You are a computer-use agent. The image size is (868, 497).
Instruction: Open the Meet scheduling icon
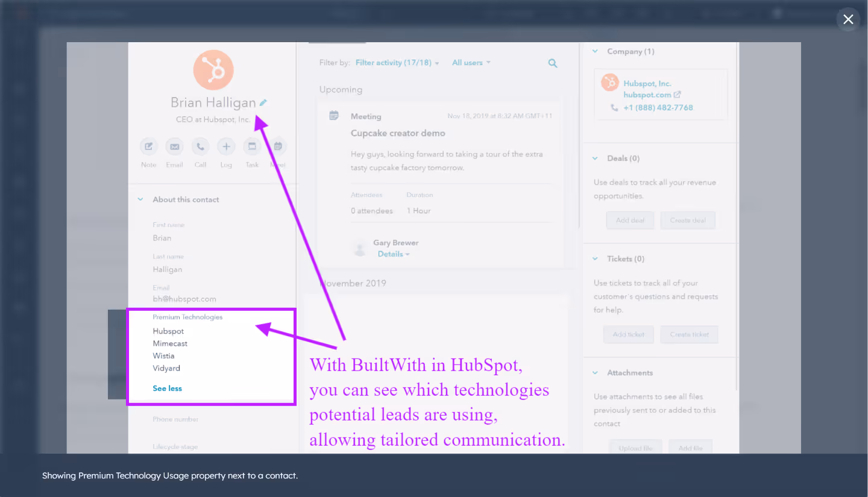click(278, 146)
